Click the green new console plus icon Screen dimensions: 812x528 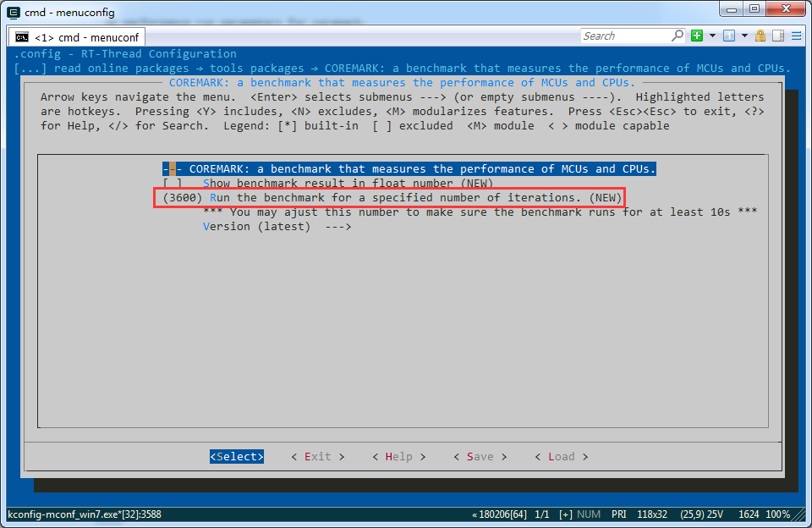697,36
